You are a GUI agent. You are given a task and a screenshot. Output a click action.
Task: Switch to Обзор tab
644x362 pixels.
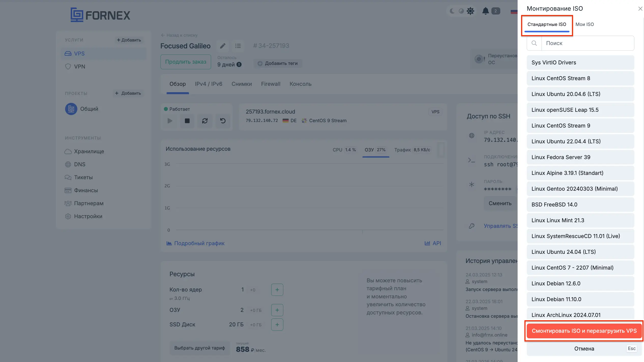[178, 84]
